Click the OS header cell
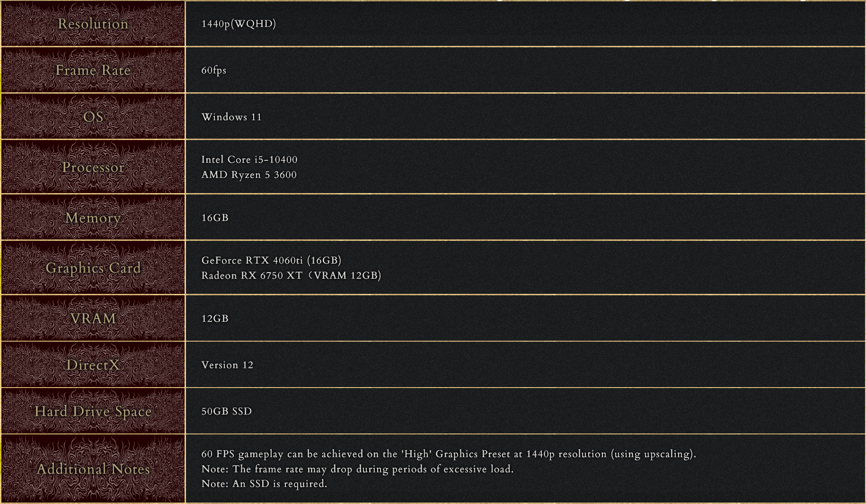This screenshot has height=504, width=866. click(x=93, y=116)
